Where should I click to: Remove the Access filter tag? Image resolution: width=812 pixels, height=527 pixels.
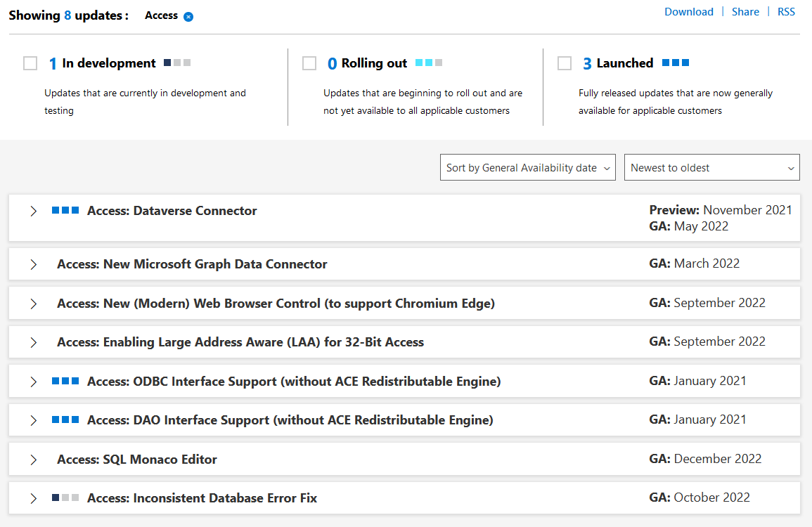pyautogui.click(x=188, y=17)
